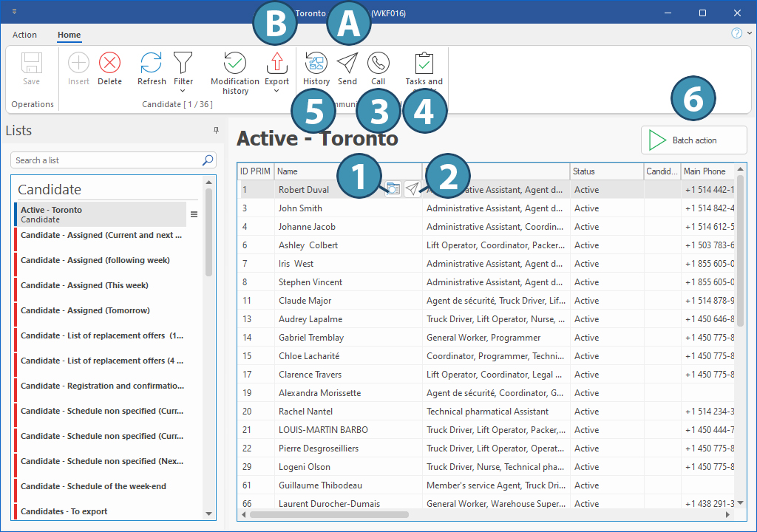Image resolution: width=757 pixels, height=532 pixels.
Task: Type in the Search a list field
Action: pos(105,160)
